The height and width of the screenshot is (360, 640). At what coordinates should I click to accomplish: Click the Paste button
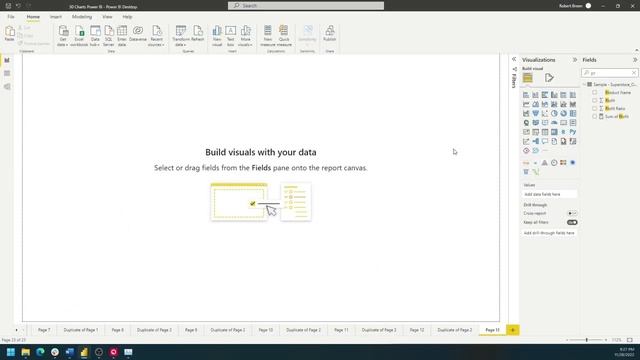[x=9, y=33]
